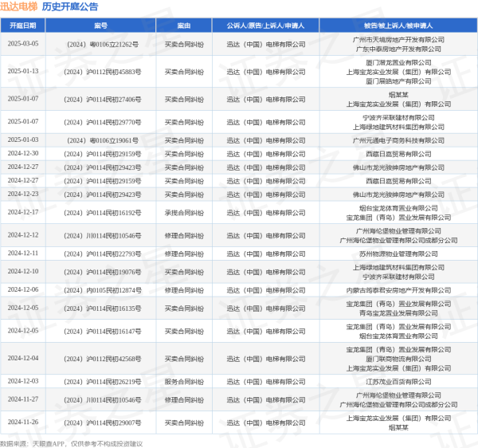This screenshot has height=448, width=478.
Task: Select the 案由 column header
Action: (x=184, y=26)
